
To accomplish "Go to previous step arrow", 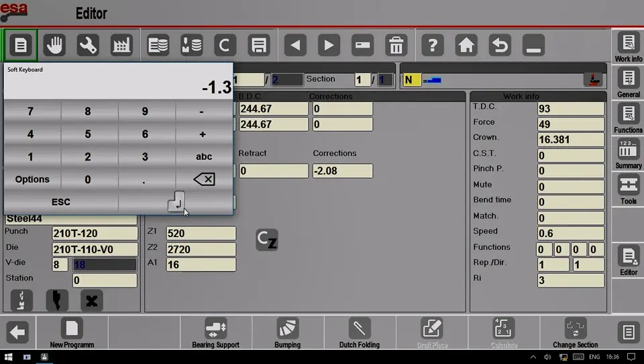I will pos(295,45).
